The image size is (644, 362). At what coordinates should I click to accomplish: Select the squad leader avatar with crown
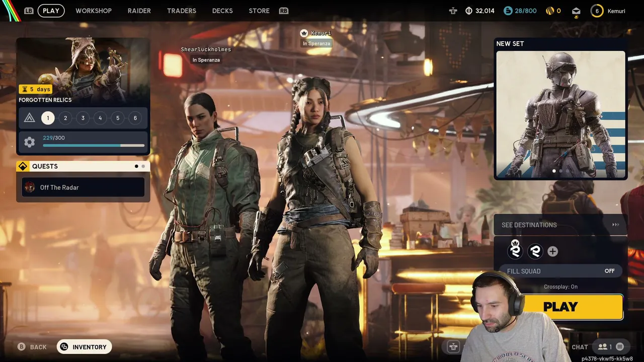(x=515, y=250)
